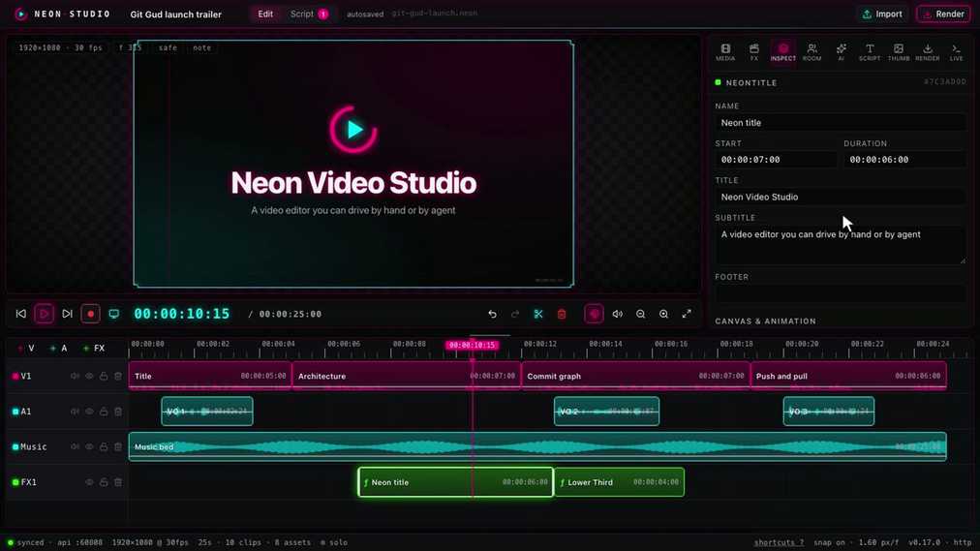
Task: Click the speaker volume icon in transport bar
Action: (618, 314)
